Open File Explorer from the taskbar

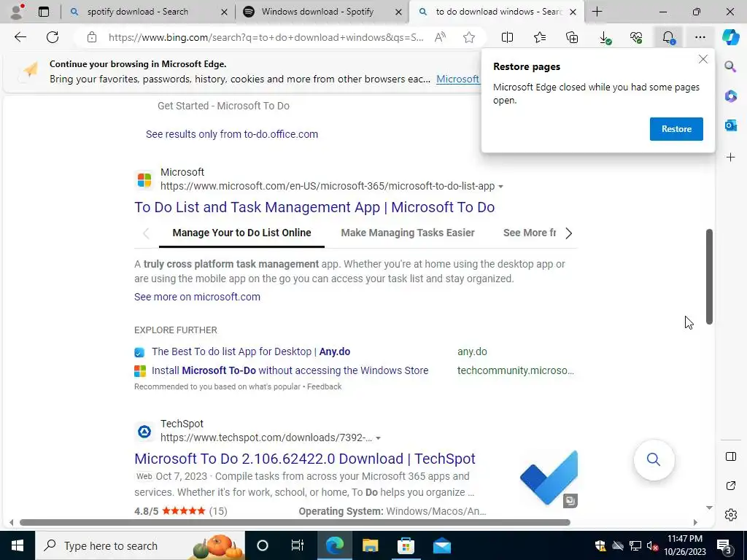pyautogui.click(x=370, y=545)
